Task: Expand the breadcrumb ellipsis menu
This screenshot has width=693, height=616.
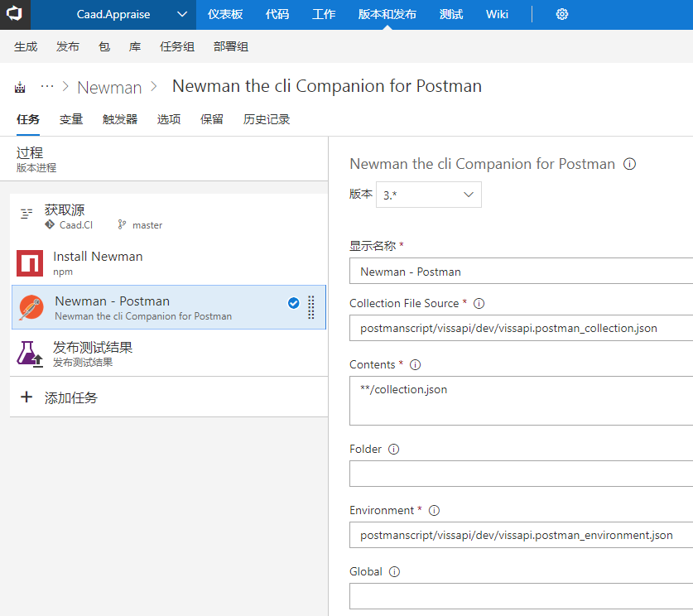Action: pyautogui.click(x=47, y=86)
